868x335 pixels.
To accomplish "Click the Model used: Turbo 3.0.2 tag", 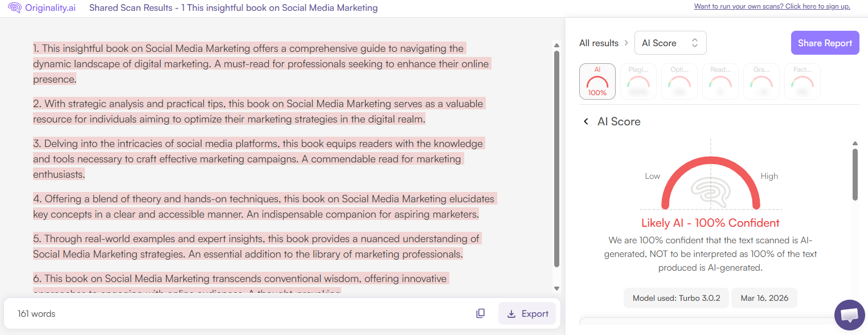I will coord(677,298).
